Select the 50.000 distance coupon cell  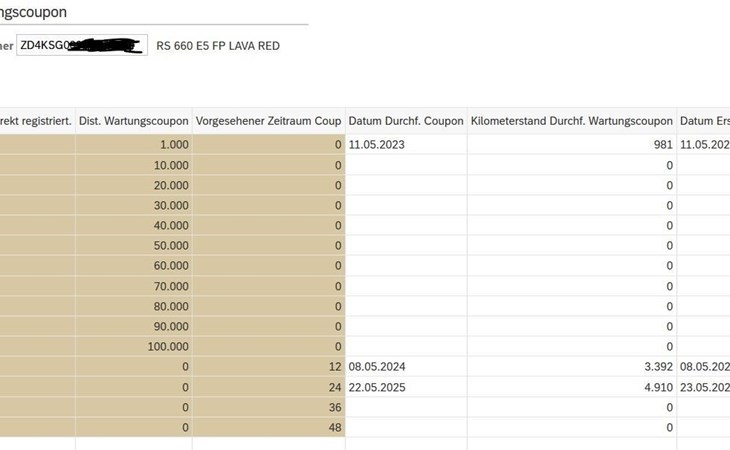[134, 246]
